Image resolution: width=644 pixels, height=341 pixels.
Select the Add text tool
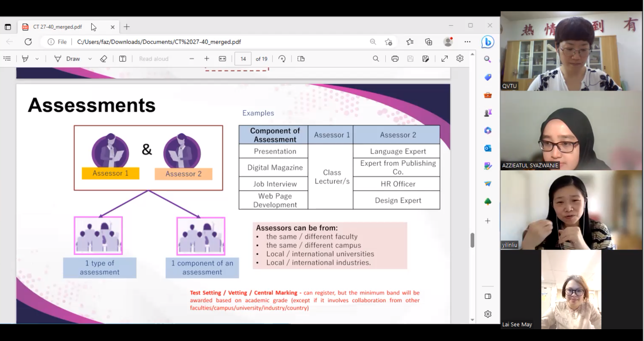click(x=123, y=58)
